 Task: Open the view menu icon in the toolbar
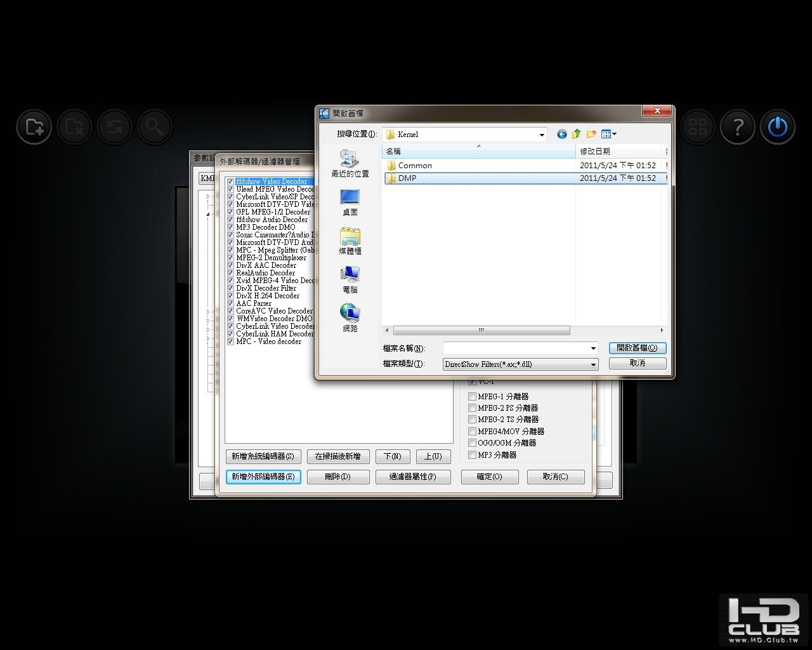click(608, 134)
